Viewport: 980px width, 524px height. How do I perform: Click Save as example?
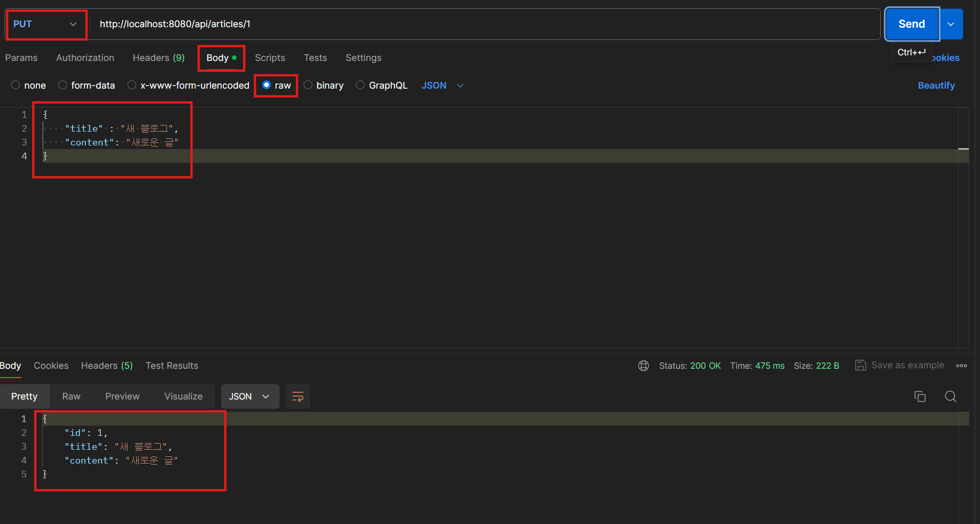click(907, 365)
